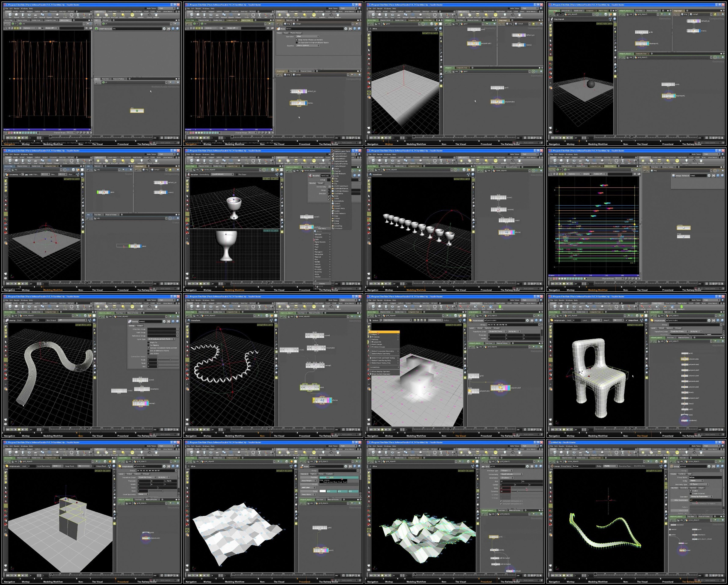Click Transfer Selection To Pattern button

click(x=704, y=503)
